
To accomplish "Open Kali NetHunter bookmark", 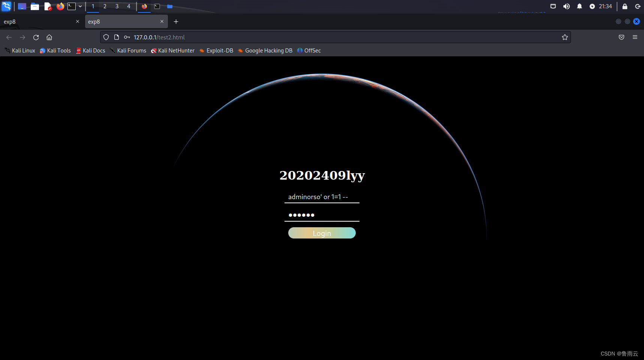I will (172, 51).
